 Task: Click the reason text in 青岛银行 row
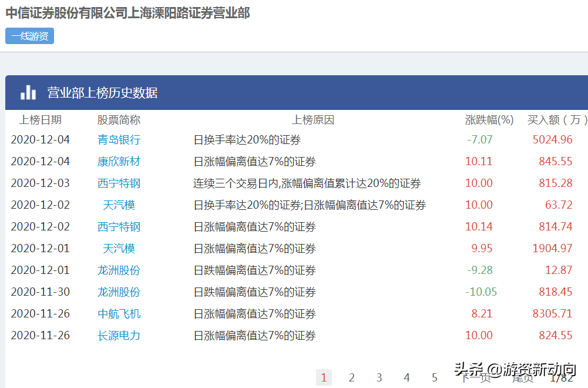[247, 139]
